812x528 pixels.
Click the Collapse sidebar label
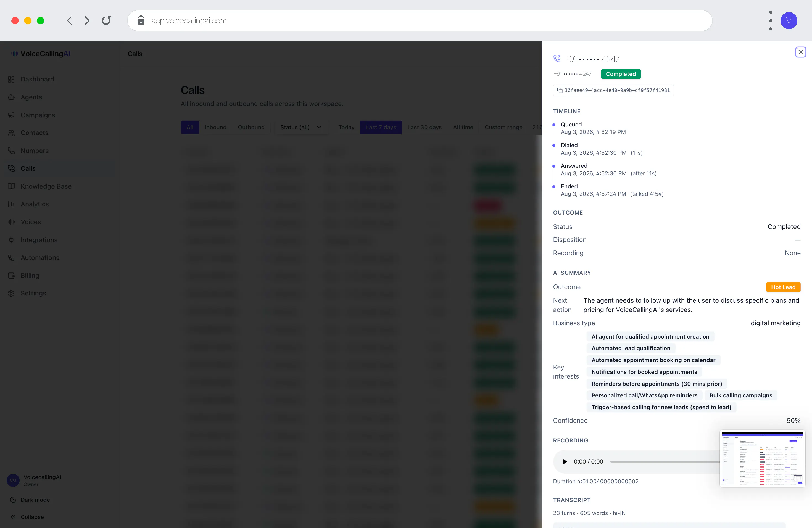point(32,517)
